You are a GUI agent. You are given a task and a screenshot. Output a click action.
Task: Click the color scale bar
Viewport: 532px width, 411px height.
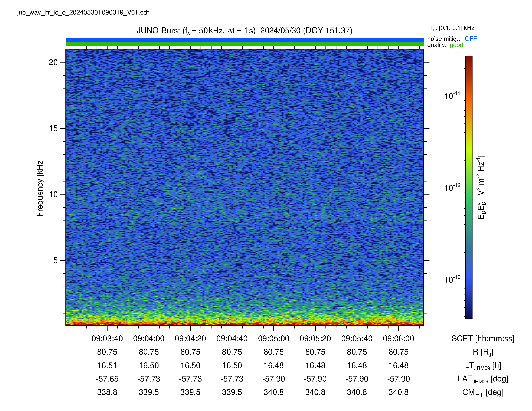[469, 187]
